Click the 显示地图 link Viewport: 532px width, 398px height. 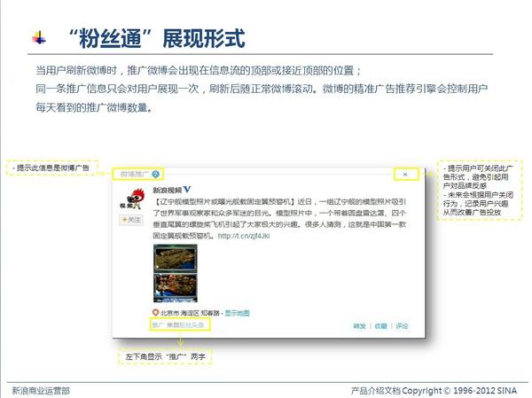point(237,313)
